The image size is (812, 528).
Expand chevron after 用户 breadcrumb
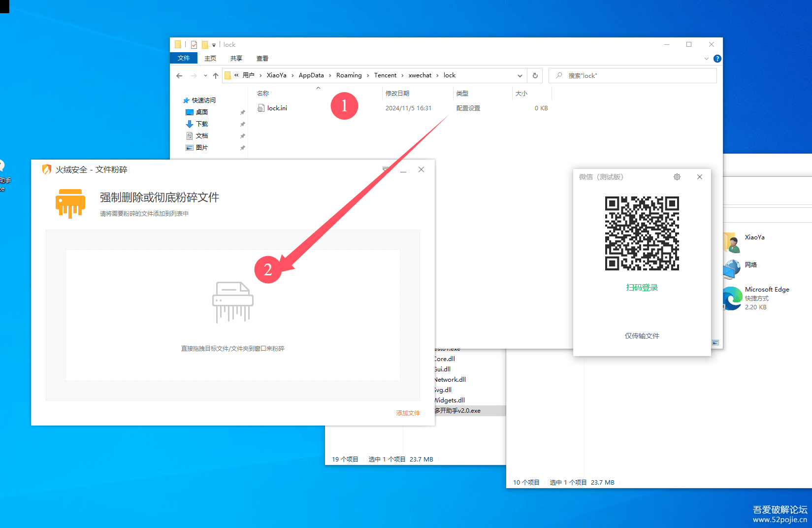tap(260, 75)
